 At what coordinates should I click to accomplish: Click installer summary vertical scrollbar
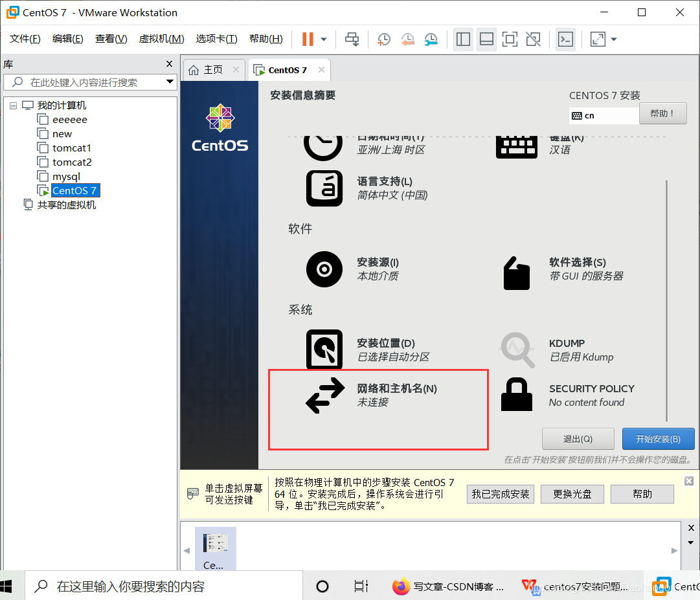tap(666, 300)
